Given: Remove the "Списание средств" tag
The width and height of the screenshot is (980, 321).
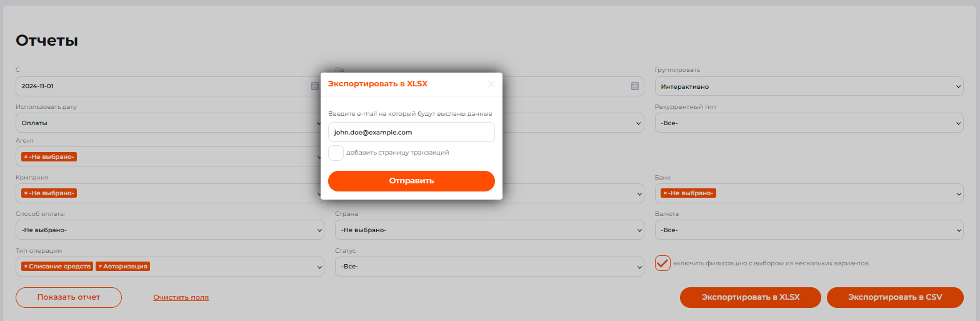Looking at the screenshot, I should click(26, 267).
